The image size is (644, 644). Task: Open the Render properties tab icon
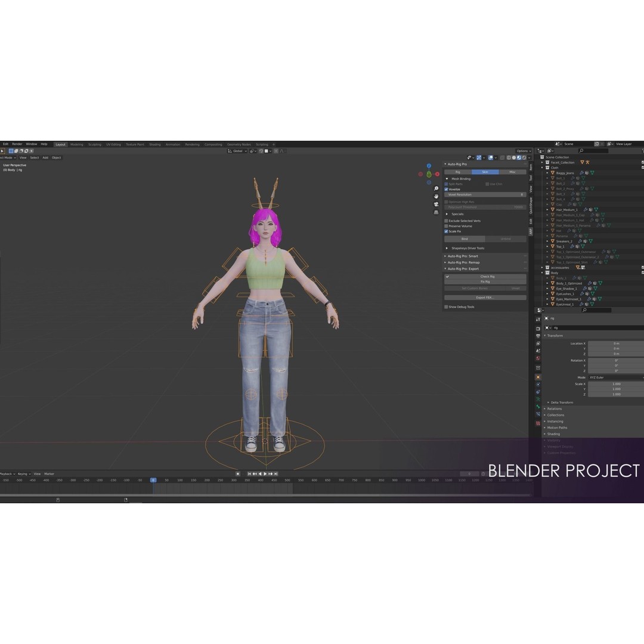pyautogui.click(x=538, y=329)
